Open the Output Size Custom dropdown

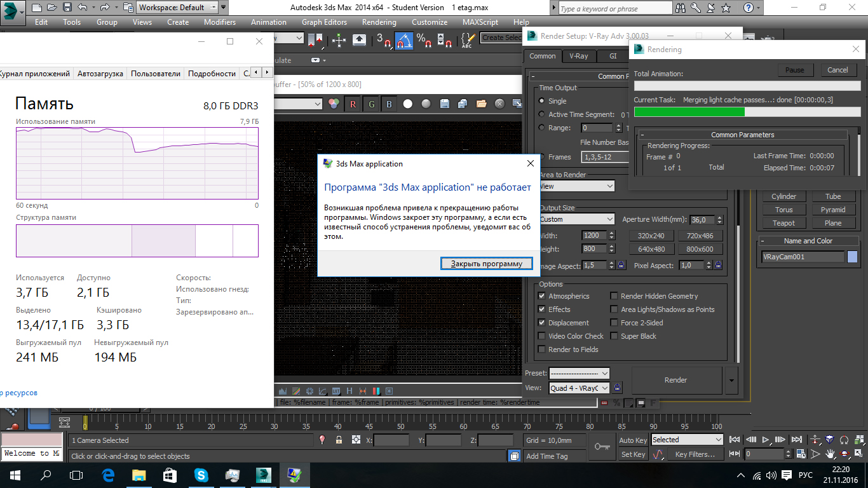click(577, 219)
